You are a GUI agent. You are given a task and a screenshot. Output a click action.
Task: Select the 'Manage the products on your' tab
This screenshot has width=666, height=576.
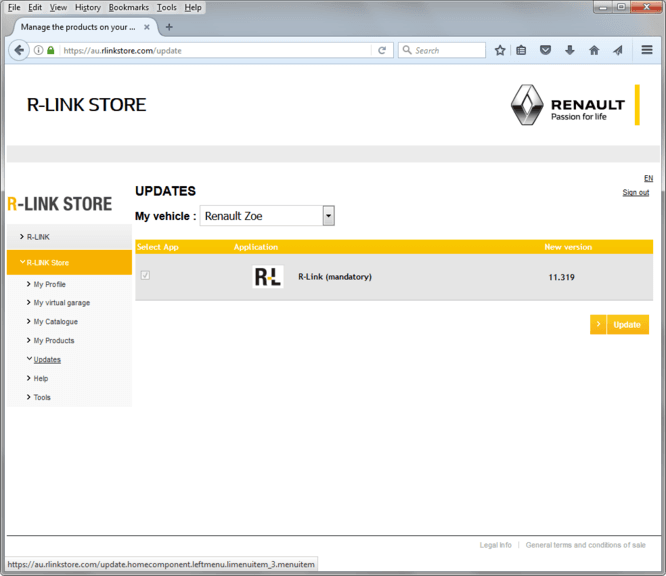[78, 27]
